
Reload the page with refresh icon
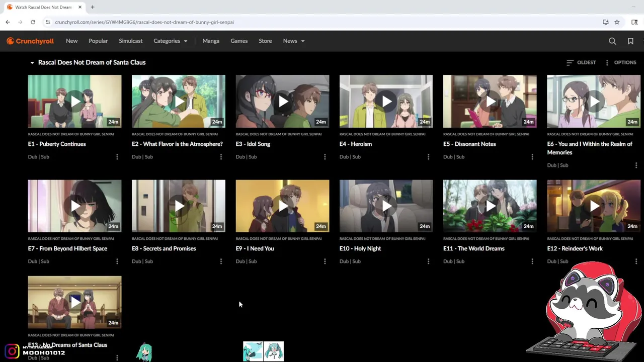[x=33, y=22]
